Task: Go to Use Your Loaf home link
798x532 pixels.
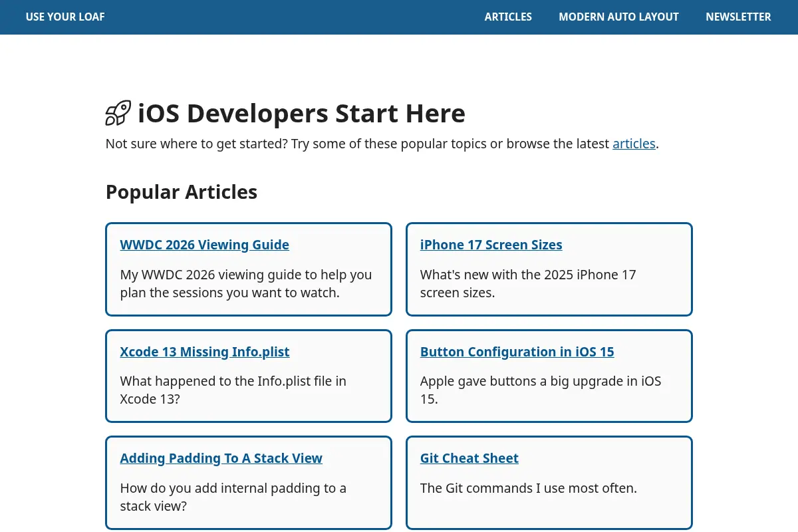Action: pyautogui.click(x=65, y=17)
